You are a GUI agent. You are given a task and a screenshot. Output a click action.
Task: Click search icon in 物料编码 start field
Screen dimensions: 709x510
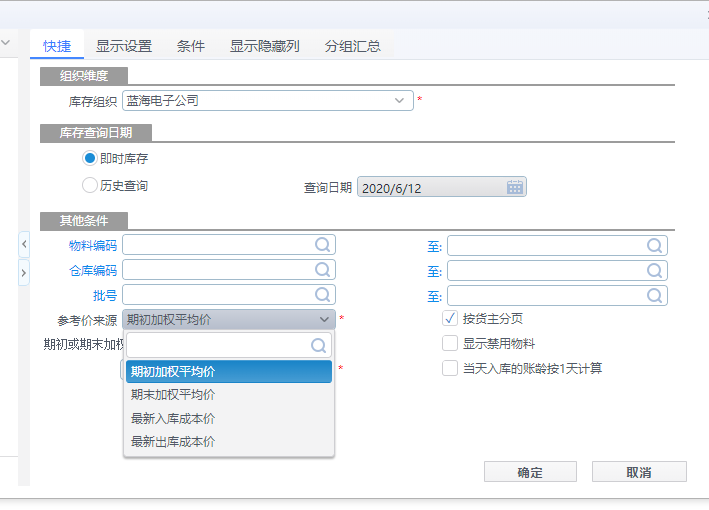[x=323, y=245]
